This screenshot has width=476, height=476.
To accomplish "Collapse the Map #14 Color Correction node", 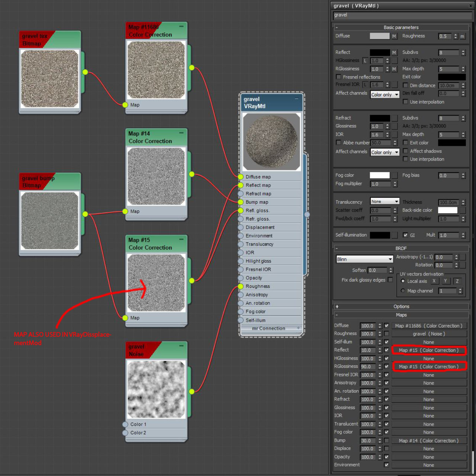I will coord(181,133).
